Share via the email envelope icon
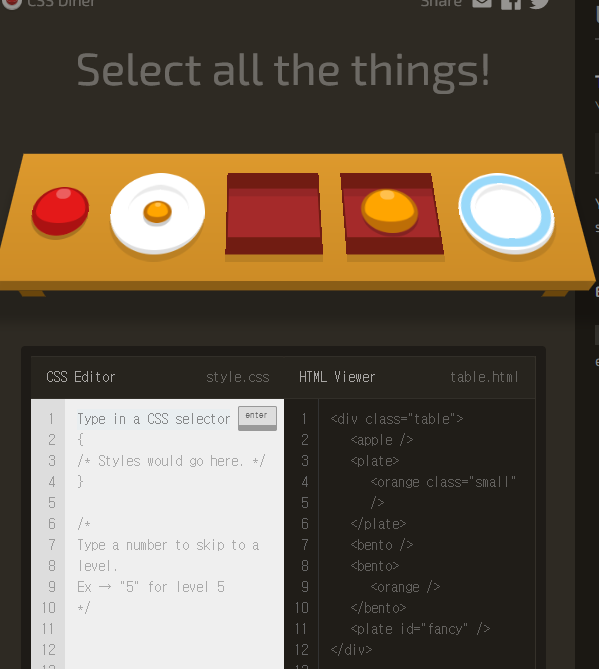This screenshot has height=669, width=599. click(x=482, y=3)
